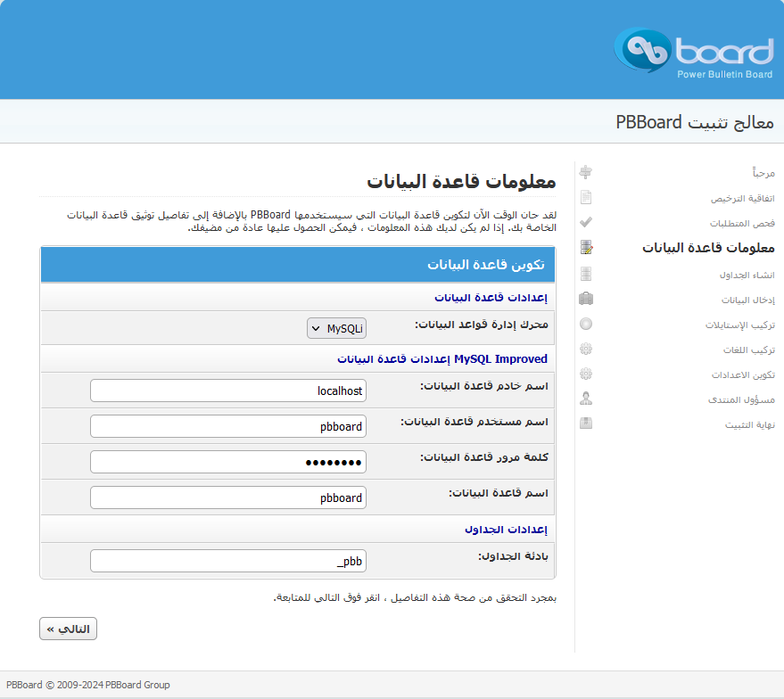
Task: Click the document icon beside اتفاقية الترخيص
Action: (586, 197)
